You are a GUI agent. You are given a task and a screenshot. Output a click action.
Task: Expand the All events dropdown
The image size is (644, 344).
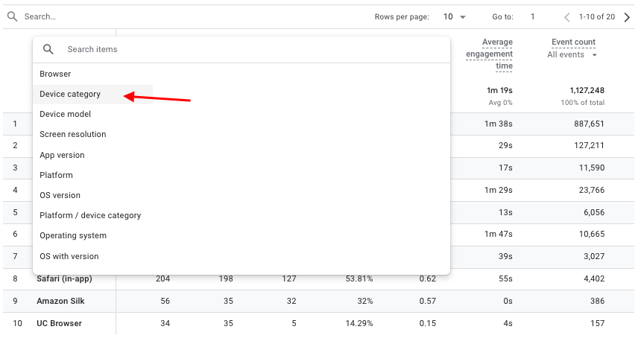point(572,55)
